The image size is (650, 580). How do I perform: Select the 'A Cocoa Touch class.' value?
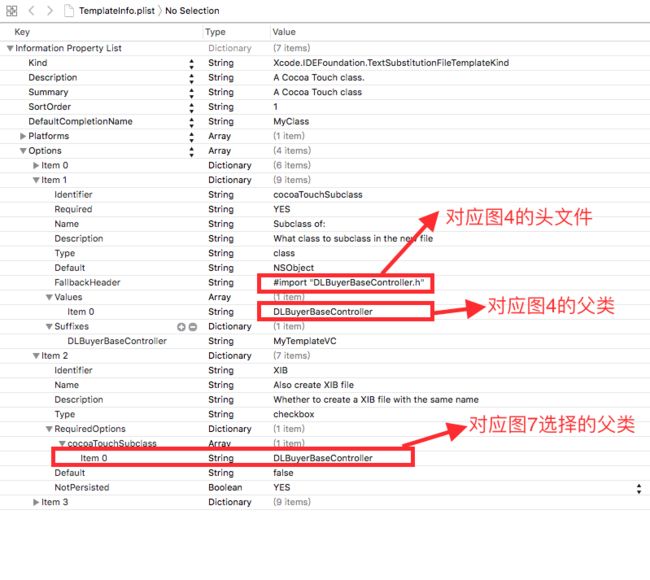319,78
